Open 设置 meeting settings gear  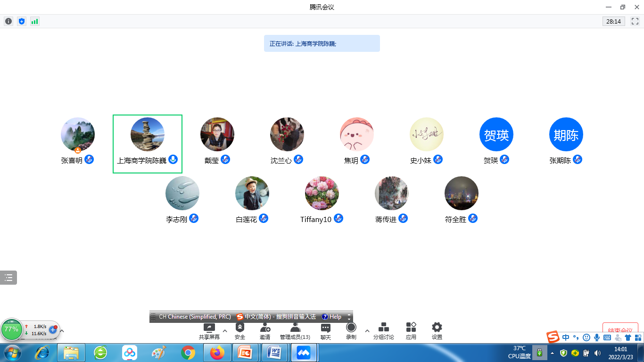pyautogui.click(x=436, y=330)
